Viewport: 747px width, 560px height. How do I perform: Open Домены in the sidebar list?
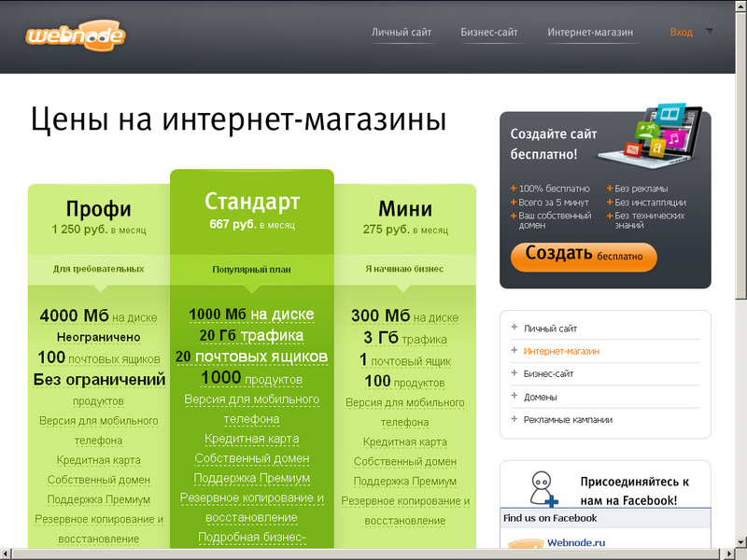coord(541,398)
